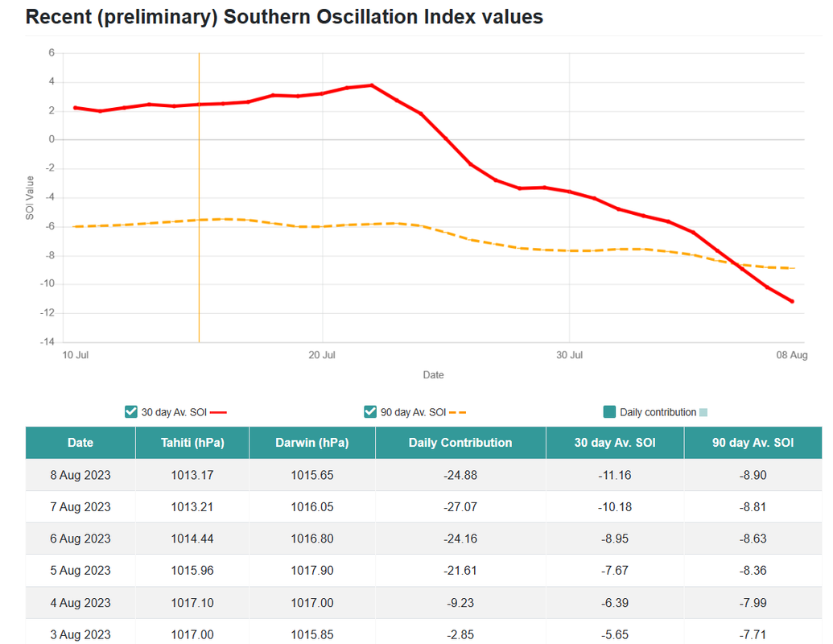833x644 pixels.
Task: Click daily contribution value -27.07
Action: (x=460, y=507)
